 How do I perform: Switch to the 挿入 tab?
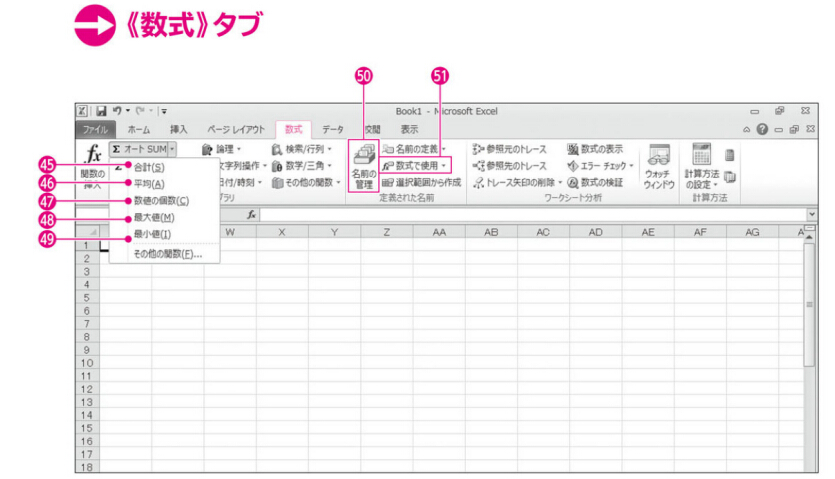click(x=178, y=129)
